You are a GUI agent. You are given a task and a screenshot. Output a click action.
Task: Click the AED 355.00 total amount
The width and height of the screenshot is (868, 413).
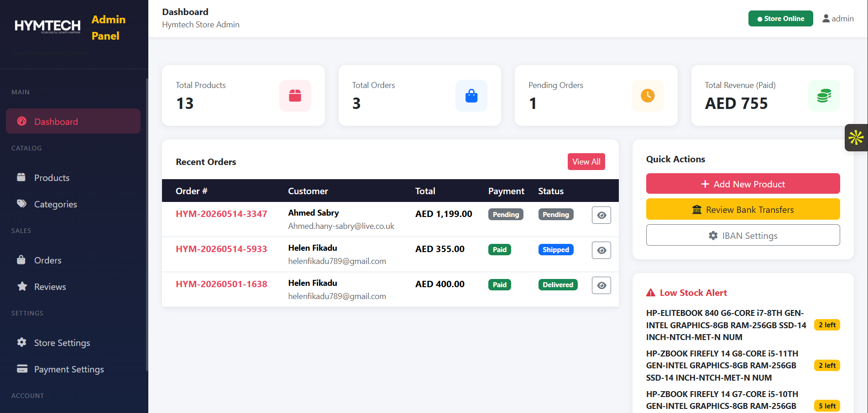[440, 249]
